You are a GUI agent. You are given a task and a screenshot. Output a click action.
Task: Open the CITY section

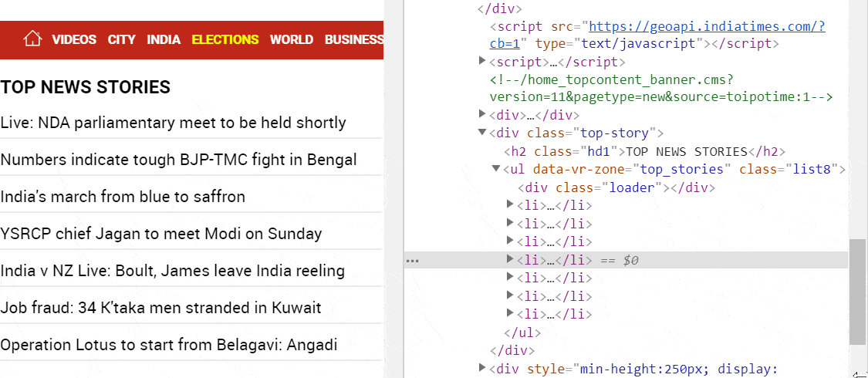pyautogui.click(x=122, y=39)
